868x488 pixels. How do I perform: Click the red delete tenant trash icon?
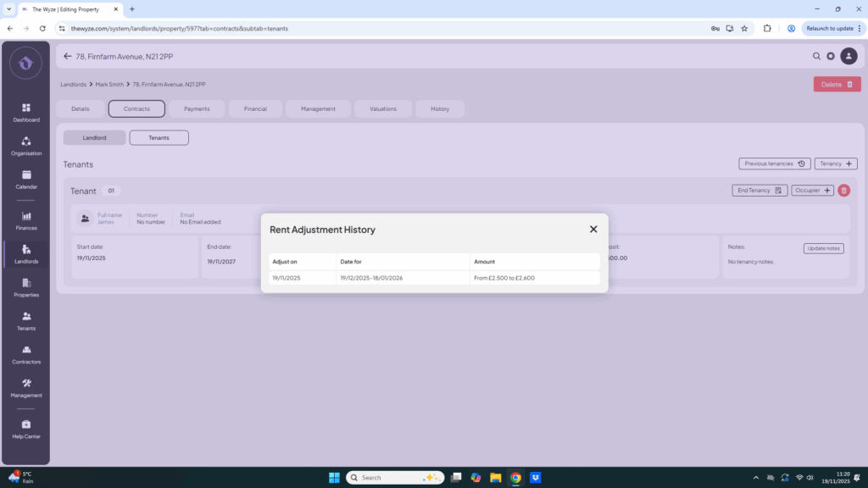tap(843, 191)
